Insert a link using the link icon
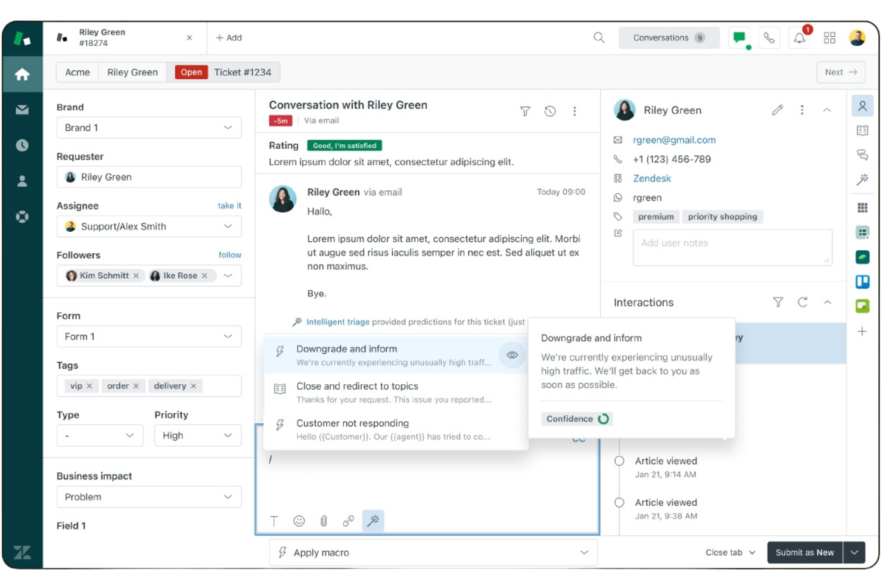Image resolution: width=882 pixels, height=588 pixels. pos(349,520)
